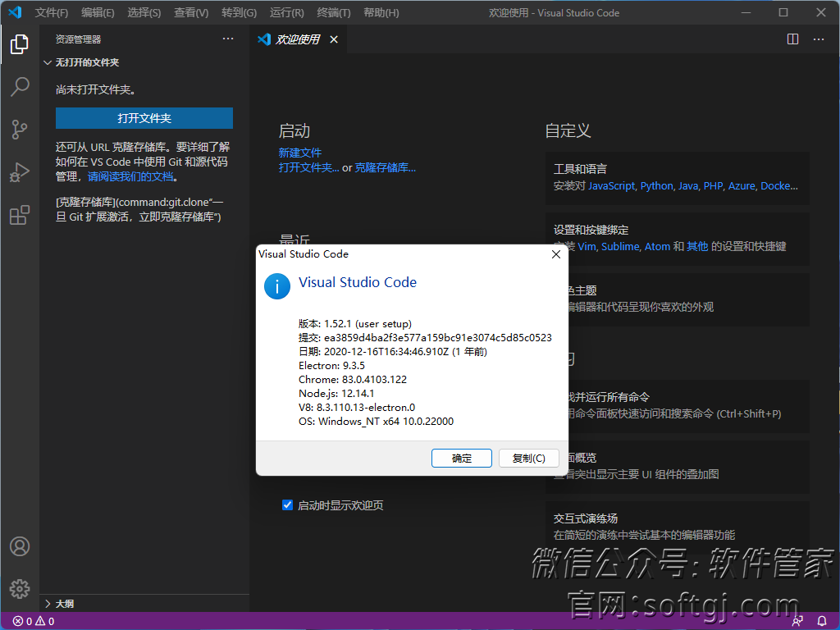Click the 提交 commit hash line

click(426, 337)
